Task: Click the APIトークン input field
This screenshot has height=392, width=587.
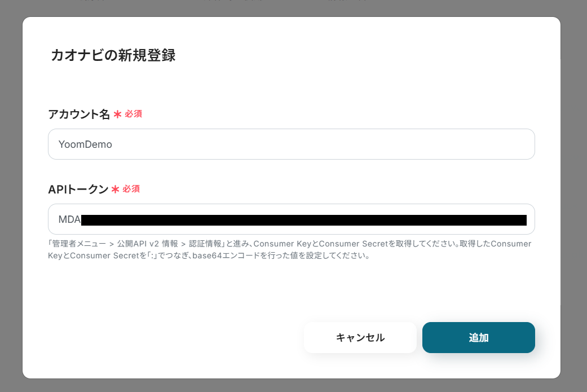Action: coord(292,219)
